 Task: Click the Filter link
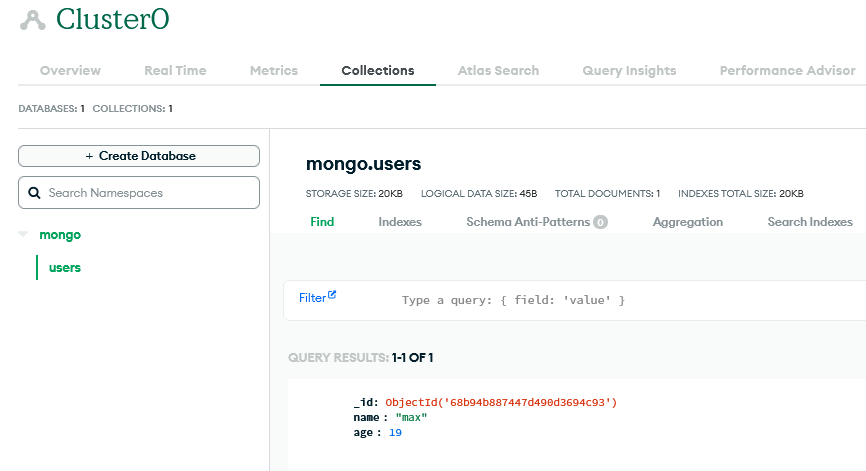click(x=313, y=298)
